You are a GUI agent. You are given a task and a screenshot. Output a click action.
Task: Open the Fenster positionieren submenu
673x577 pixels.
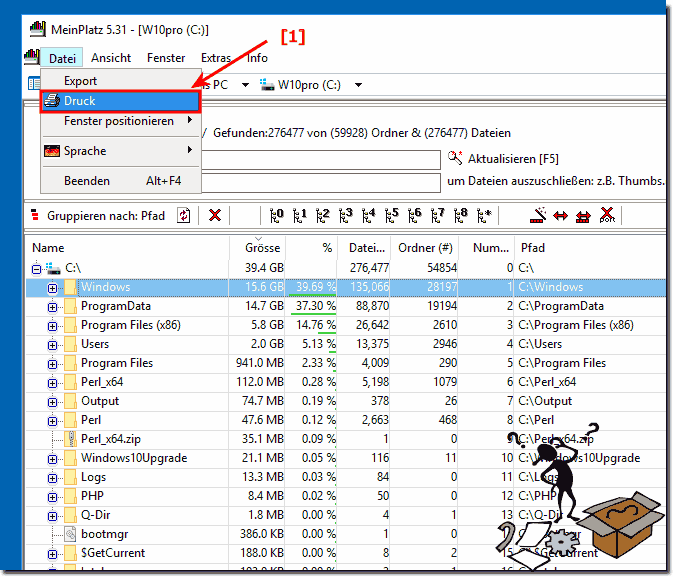121,121
